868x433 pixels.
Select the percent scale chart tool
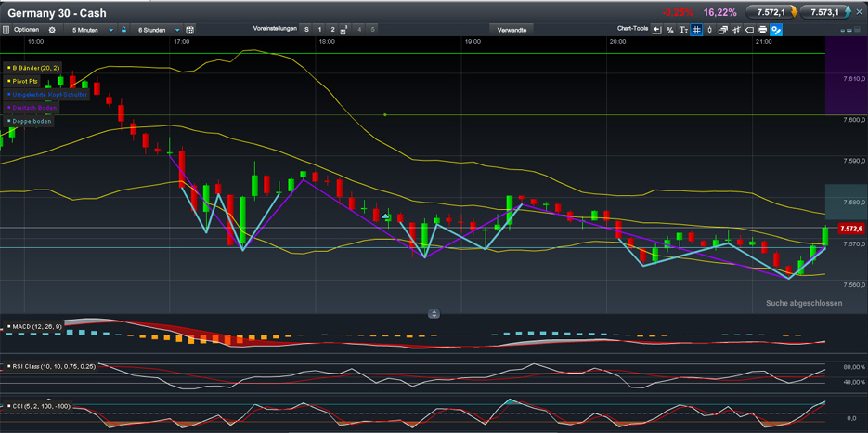pyautogui.click(x=670, y=30)
